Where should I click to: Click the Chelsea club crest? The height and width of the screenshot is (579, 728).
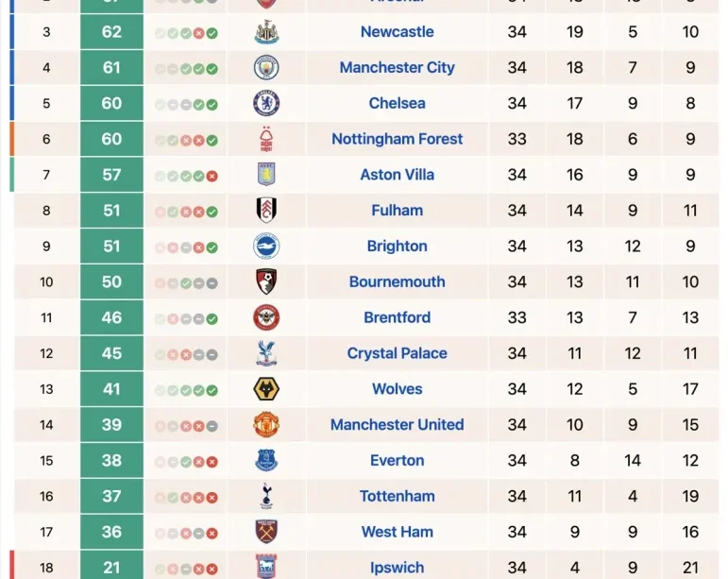tap(266, 103)
